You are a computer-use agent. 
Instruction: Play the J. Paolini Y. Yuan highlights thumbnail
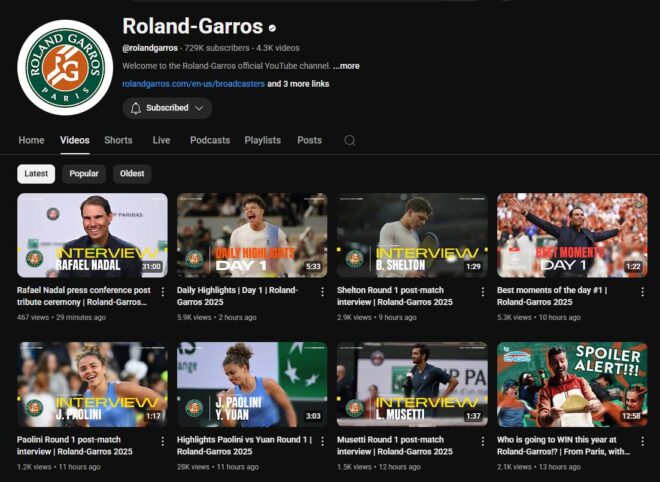pos(252,385)
